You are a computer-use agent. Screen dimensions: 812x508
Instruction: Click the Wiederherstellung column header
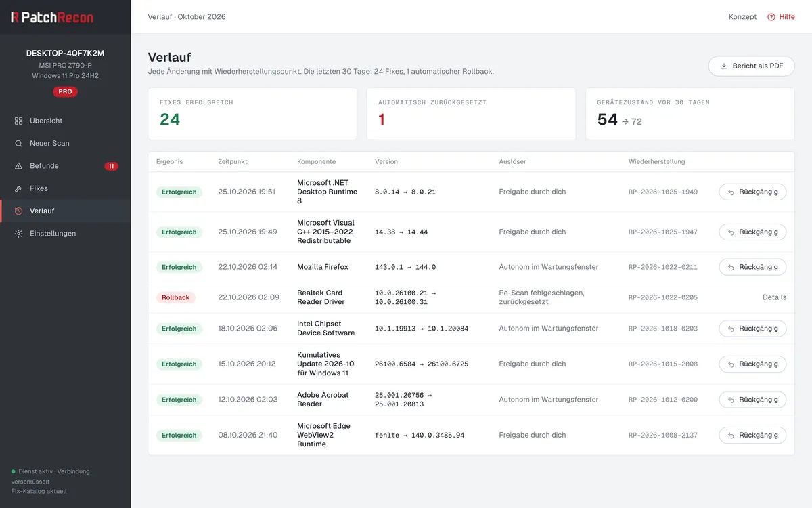coord(657,162)
